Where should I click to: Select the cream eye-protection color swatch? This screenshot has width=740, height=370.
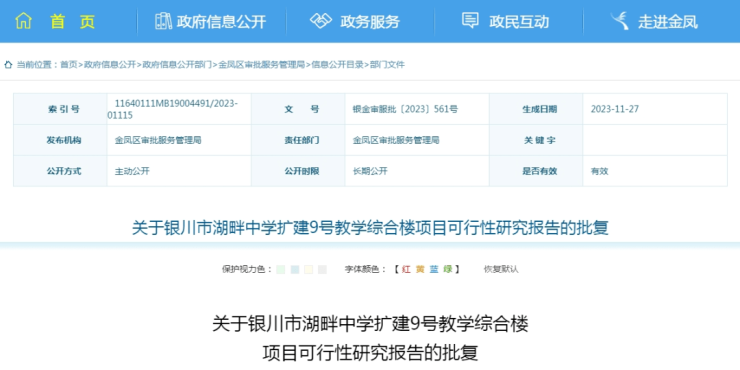tap(309, 269)
